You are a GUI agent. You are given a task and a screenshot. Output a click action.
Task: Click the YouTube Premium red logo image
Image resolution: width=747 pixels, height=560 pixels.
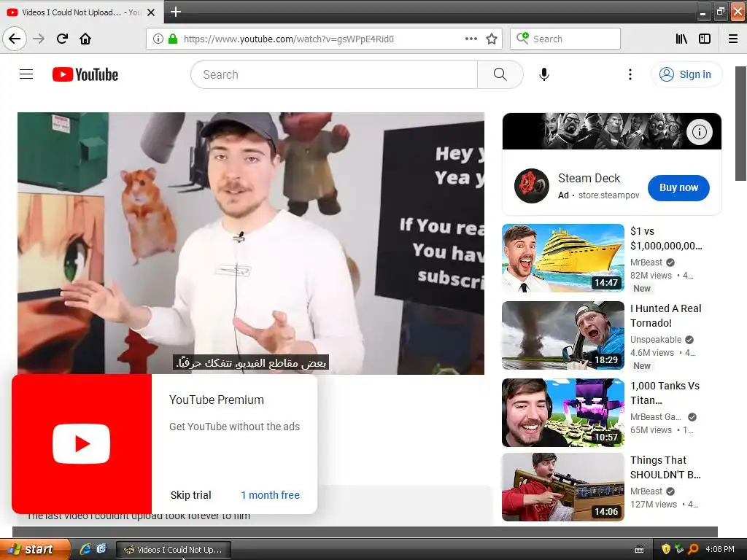point(82,444)
